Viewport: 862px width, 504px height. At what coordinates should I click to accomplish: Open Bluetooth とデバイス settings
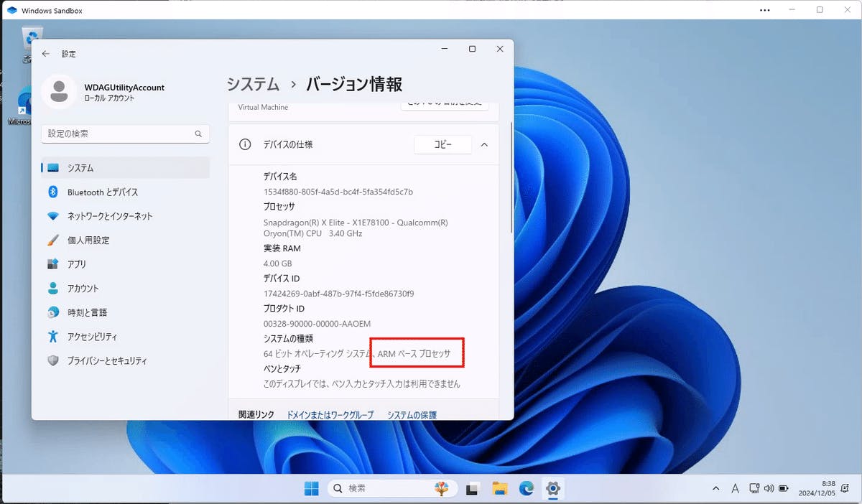point(102,192)
